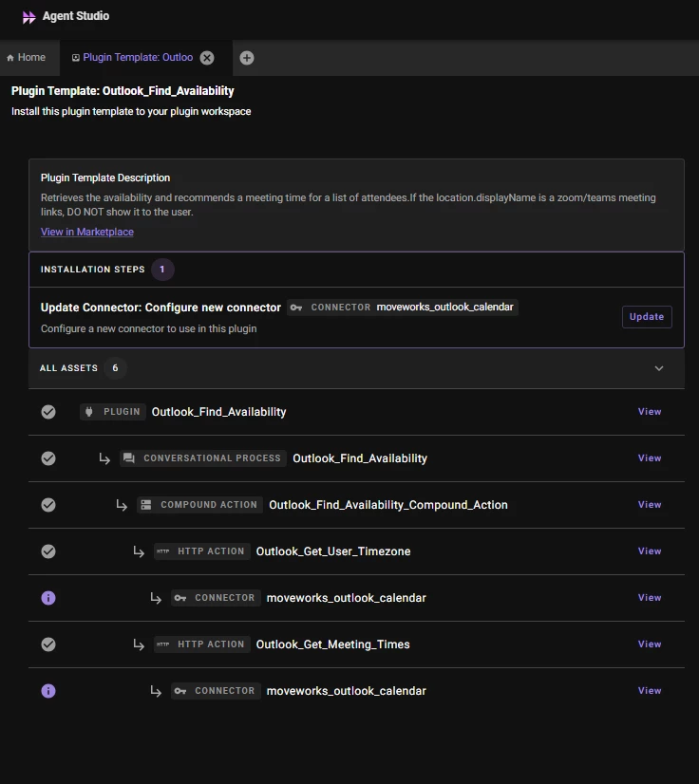Screen dimensions: 699x784
Task: Click checkmark status of Compound Action row
Action: [48, 505]
